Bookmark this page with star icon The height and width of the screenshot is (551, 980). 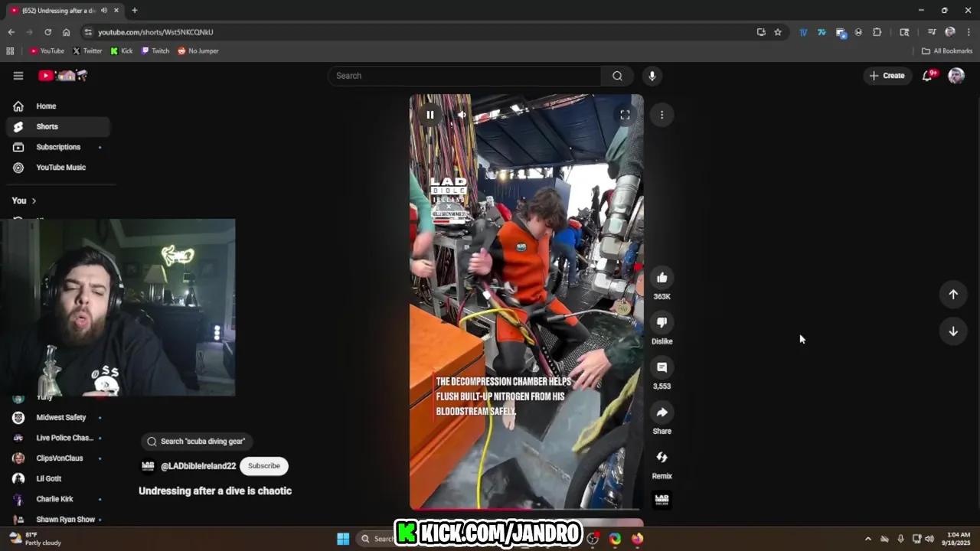(x=778, y=32)
